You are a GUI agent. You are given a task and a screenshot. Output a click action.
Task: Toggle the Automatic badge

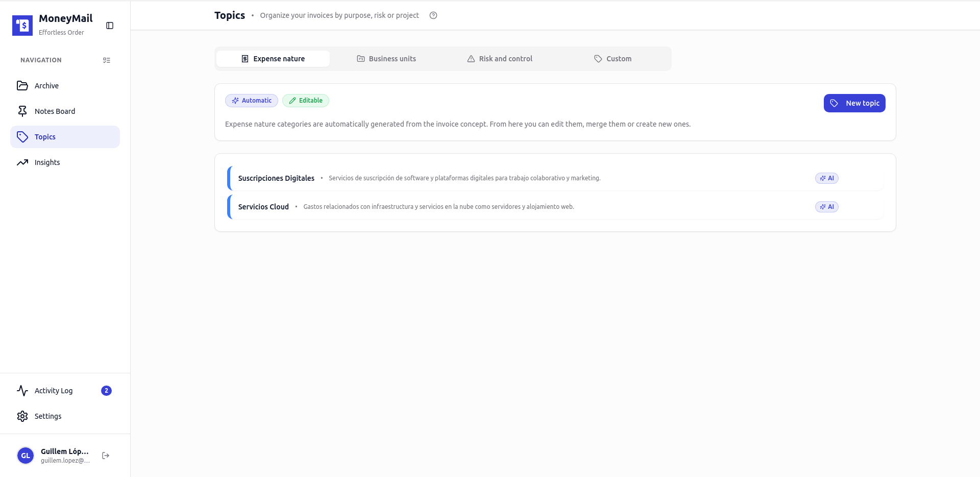(x=251, y=101)
